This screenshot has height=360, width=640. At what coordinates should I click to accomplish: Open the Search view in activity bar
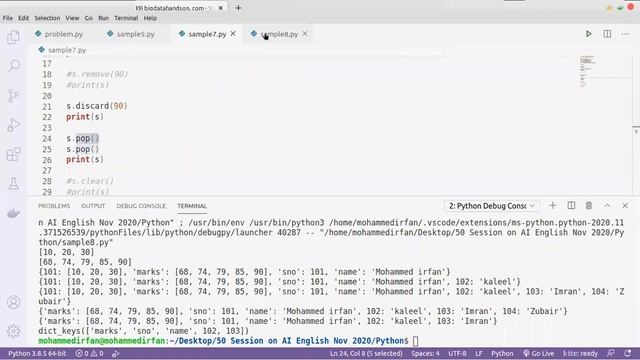click(13, 66)
